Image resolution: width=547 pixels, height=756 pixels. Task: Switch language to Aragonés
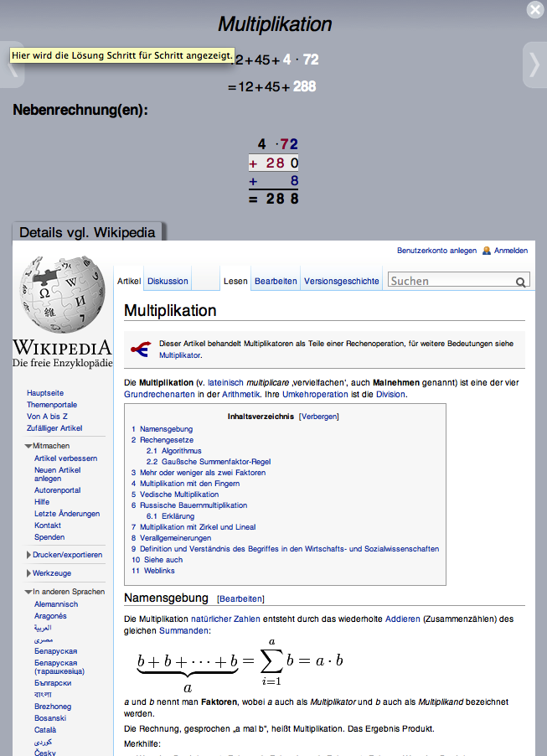point(50,616)
